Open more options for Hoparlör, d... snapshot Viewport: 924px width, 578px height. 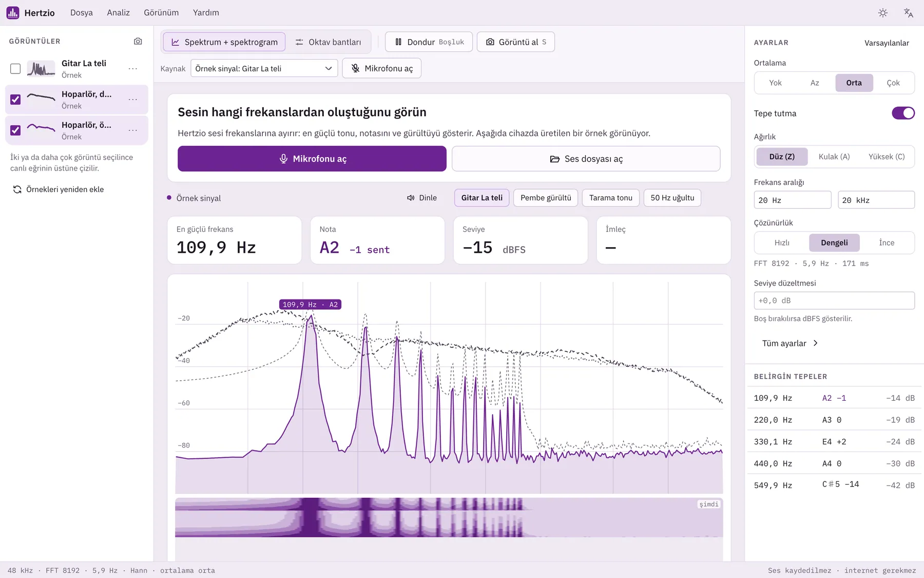(x=133, y=99)
